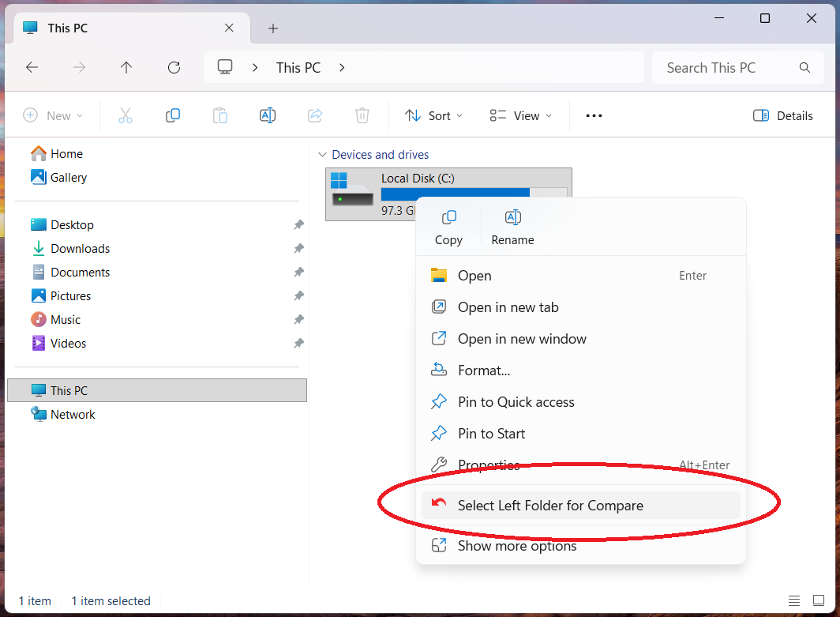Click the chevron after This PC in address bar
Image resolution: width=840 pixels, height=632 pixels.
click(x=342, y=67)
